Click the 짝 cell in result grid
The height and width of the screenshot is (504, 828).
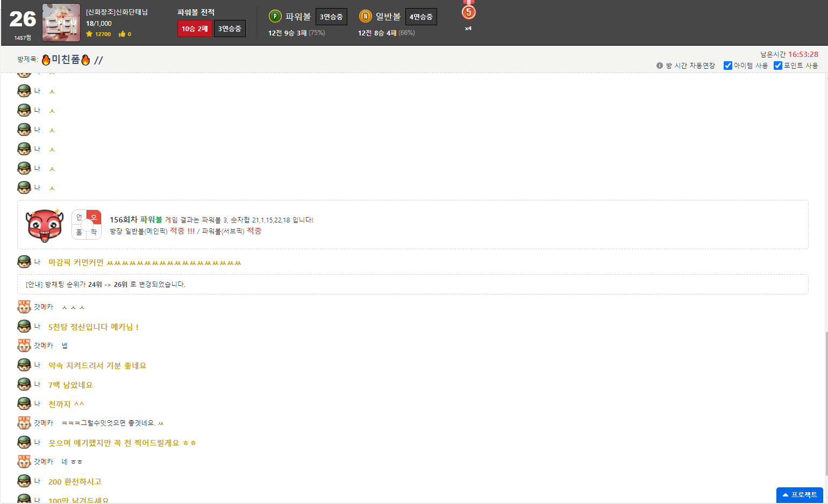point(94,232)
